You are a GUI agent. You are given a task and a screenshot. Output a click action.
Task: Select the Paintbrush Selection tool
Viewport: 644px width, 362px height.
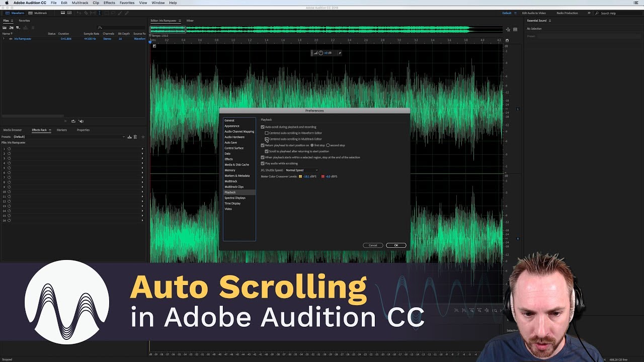[x=120, y=13]
